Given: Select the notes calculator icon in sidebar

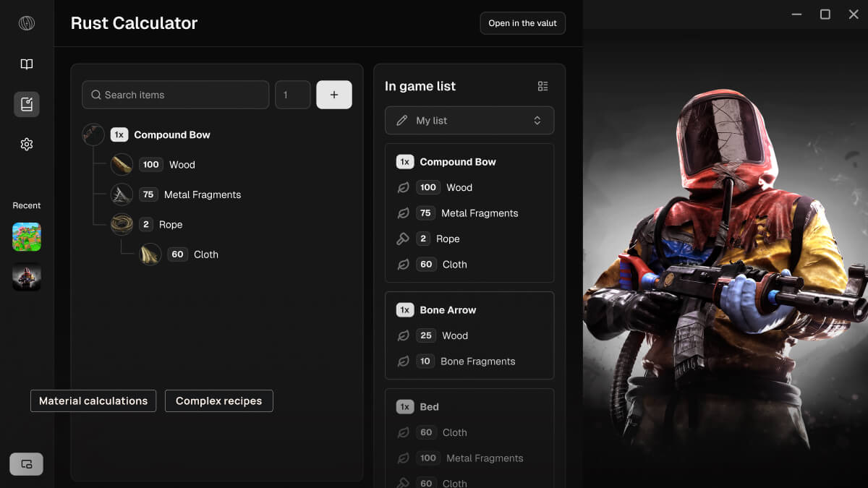Looking at the screenshot, I should pos(27,104).
